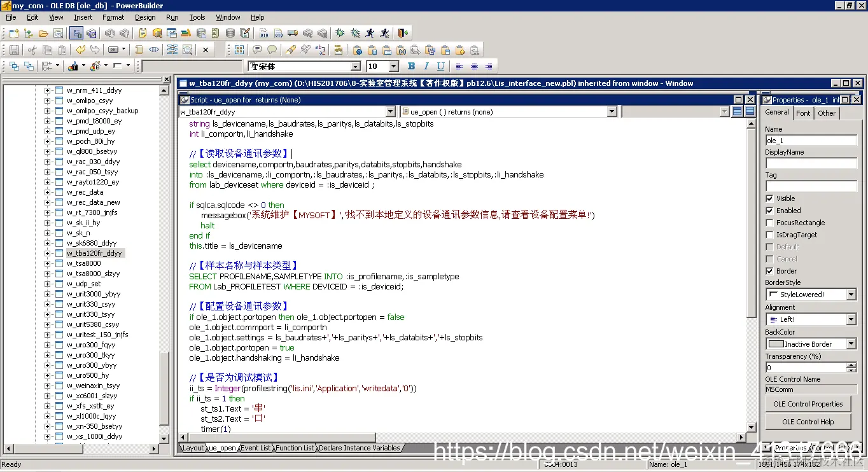This screenshot has height=472, width=868.
Task: Open the font name dropdown
Action: 356,66
